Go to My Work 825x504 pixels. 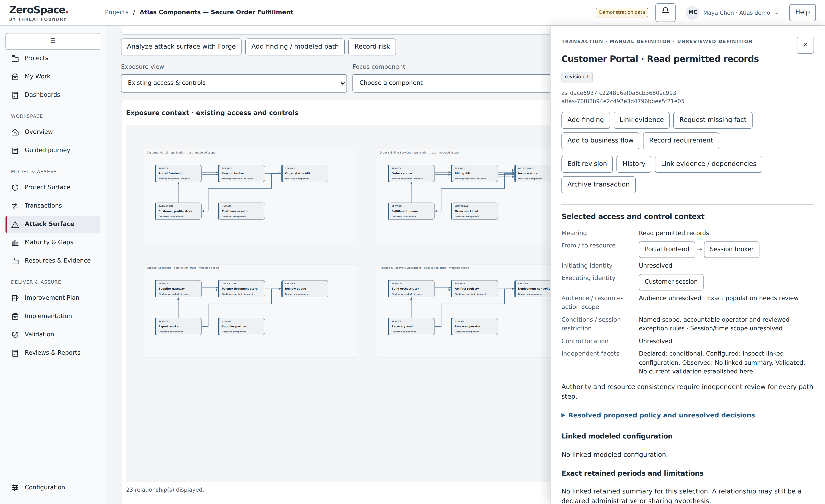pos(53,77)
